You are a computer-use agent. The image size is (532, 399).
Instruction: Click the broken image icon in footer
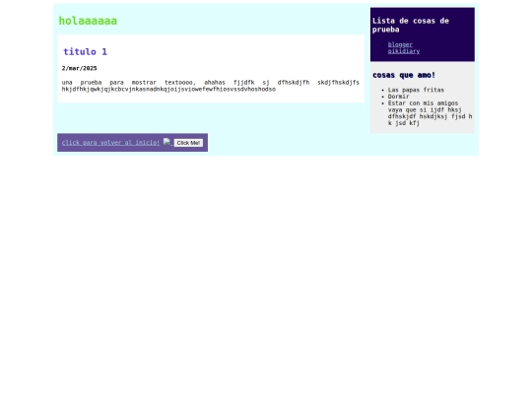point(166,142)
